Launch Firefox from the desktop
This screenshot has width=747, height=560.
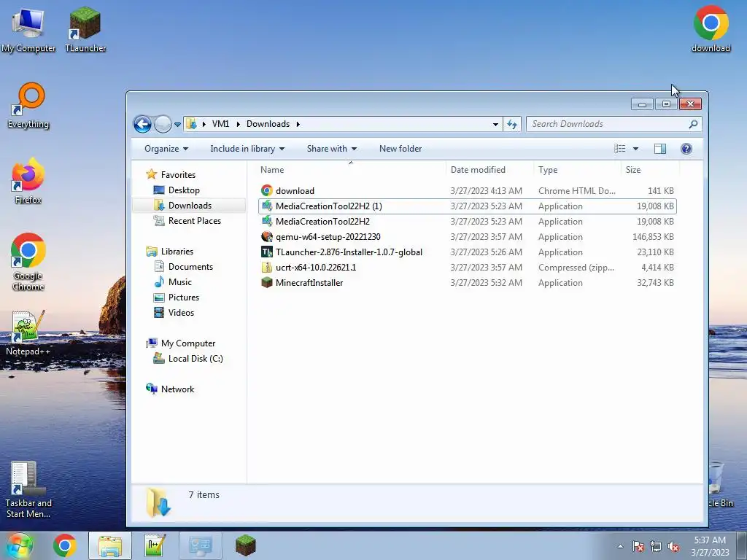[x=28, y=182]
